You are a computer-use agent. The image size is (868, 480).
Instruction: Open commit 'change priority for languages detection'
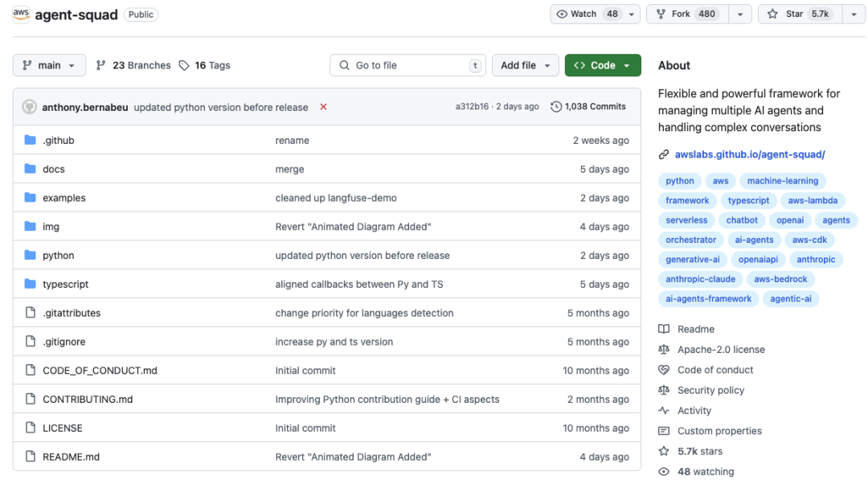(x=364, y=313)
